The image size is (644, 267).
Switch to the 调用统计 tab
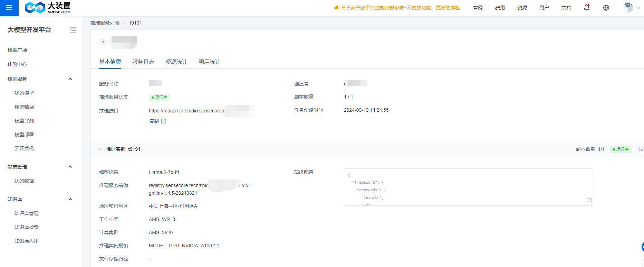click(x=210, y=62)
